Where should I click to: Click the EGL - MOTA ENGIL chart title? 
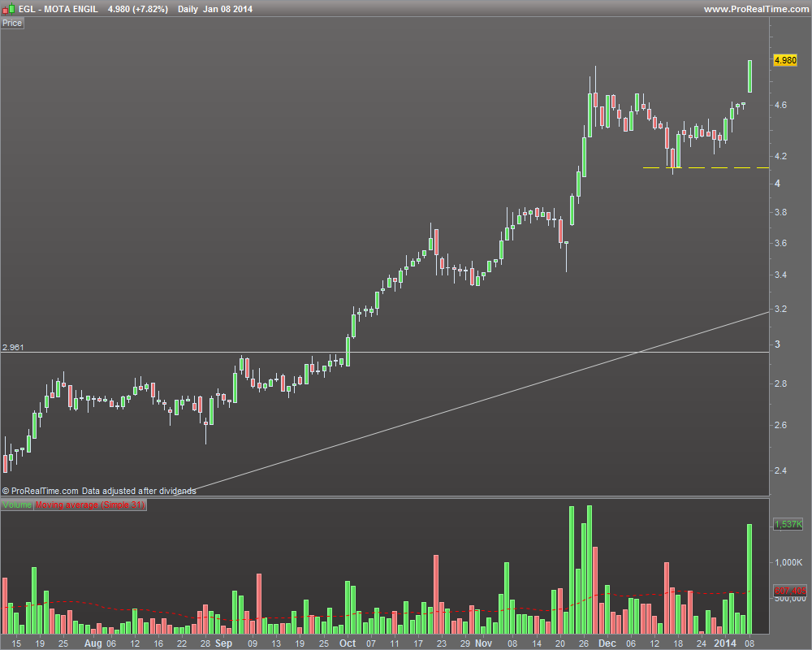[58, 9]
